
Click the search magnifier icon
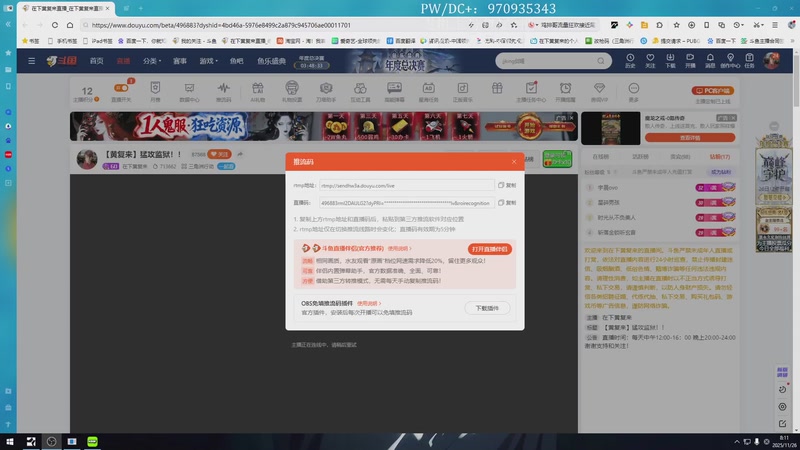[x=601, y=61]
